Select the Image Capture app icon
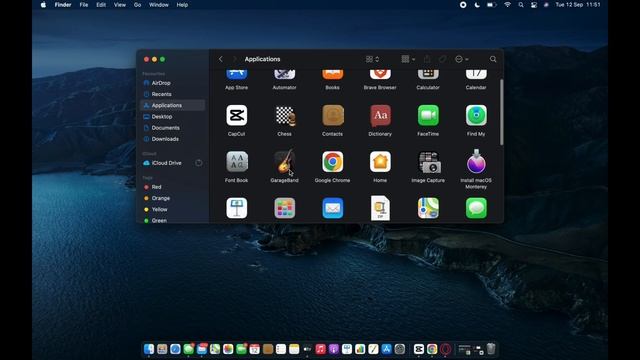 (428, 162)
